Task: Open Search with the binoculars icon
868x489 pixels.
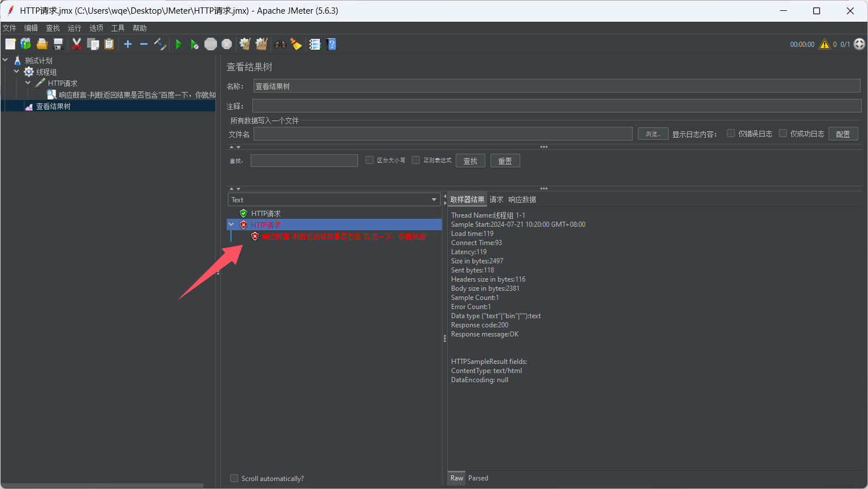Action: click(x=280, y=44)
